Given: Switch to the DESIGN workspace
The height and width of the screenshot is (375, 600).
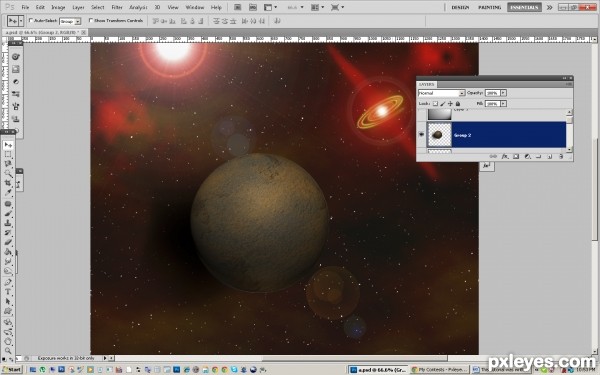Looking at the screenshot, I should (x=460, y=7).
